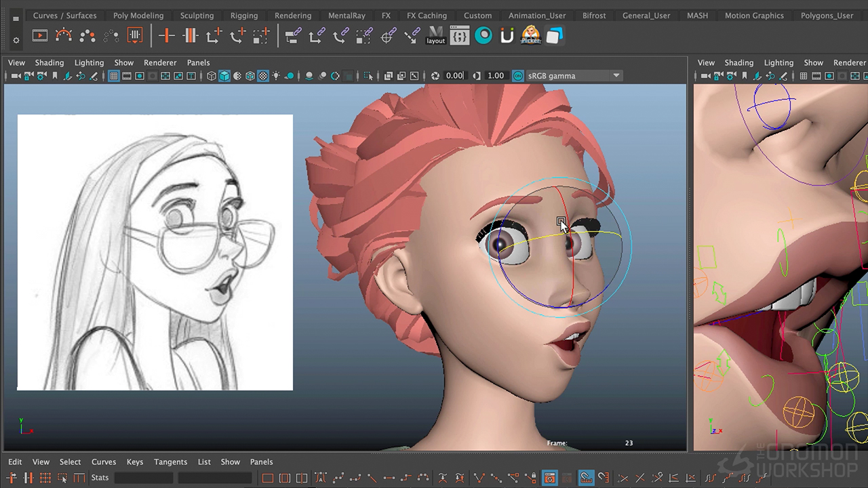Toggle the color management ON button
The image size is (868, 488).
(x=518, y=76)
